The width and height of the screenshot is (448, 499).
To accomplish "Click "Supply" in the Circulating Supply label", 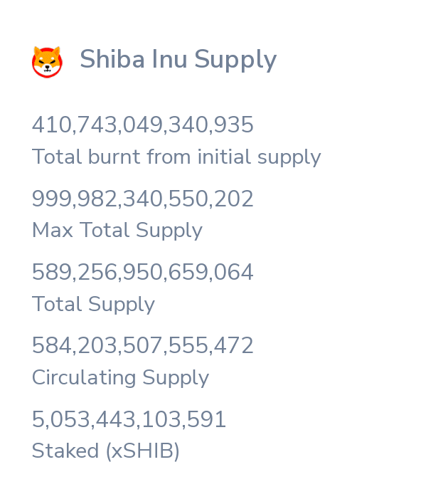I will click(176, 379).
